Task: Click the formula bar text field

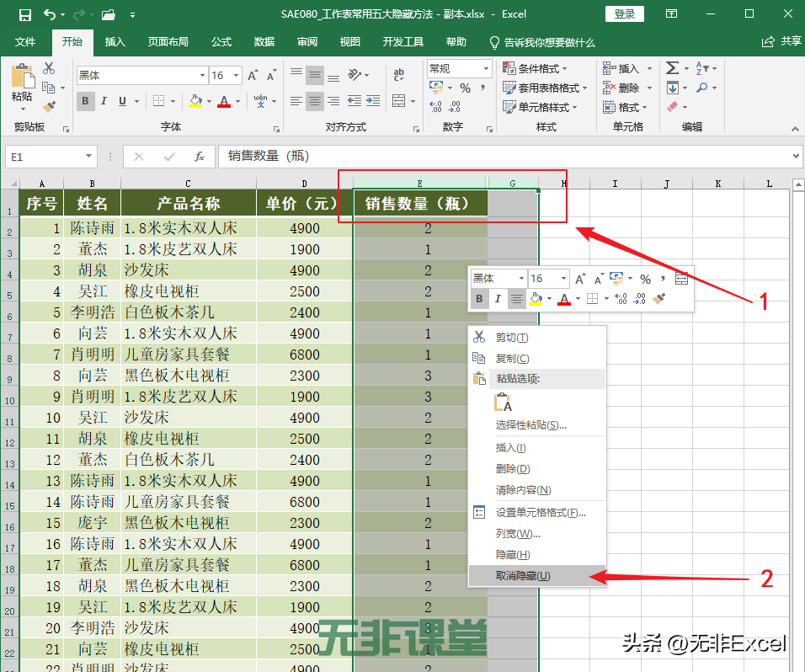Action: click(x=504, y=156)
